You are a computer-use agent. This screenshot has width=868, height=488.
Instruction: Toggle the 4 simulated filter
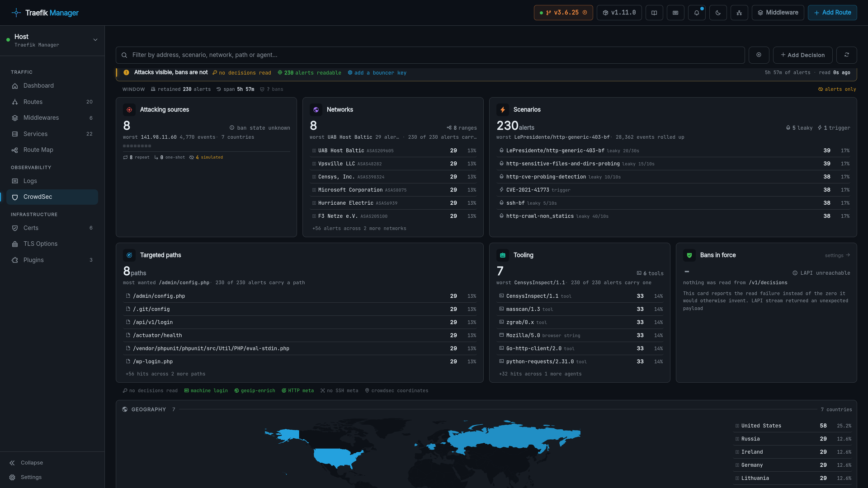click(x=206, y=157)
